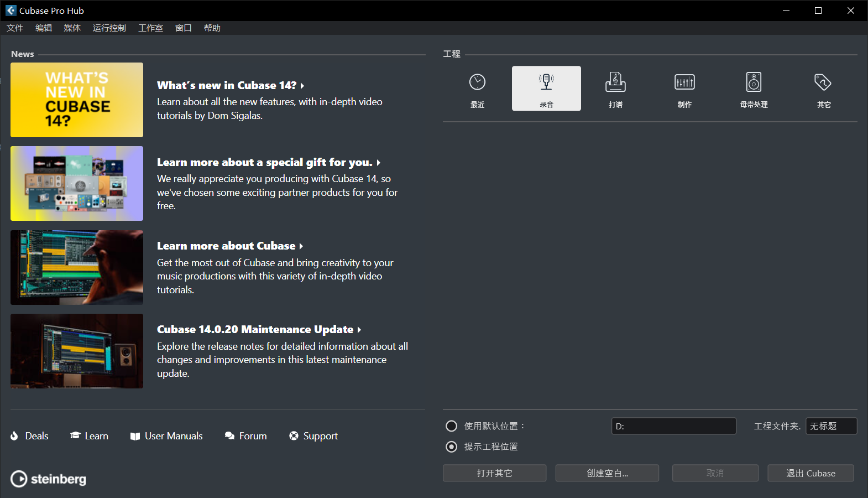Click the 取消 button
The height and width of the screenshot is (498, 868).
715,473
